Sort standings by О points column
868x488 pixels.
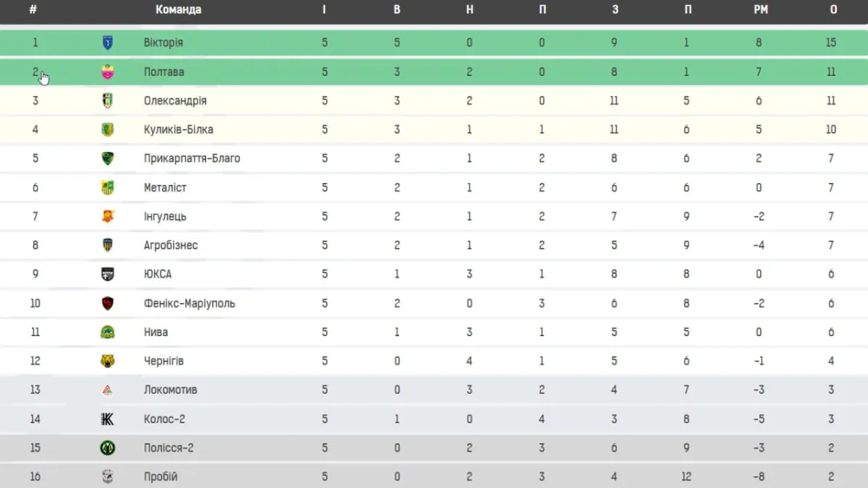(x=833, y=9)
